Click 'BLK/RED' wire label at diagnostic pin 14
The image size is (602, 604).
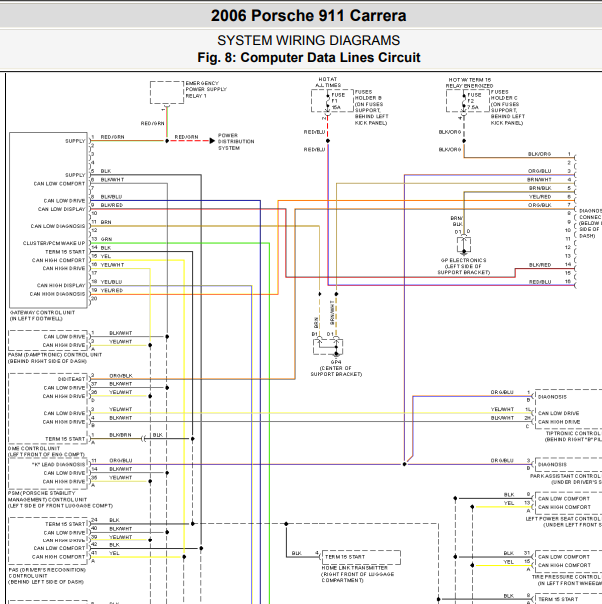tap(540, 265)
